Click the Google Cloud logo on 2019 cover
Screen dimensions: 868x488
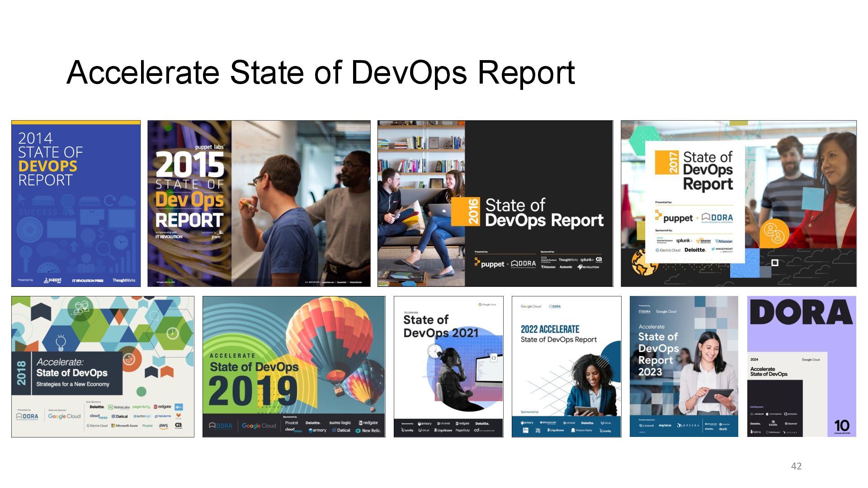[259, 426]
